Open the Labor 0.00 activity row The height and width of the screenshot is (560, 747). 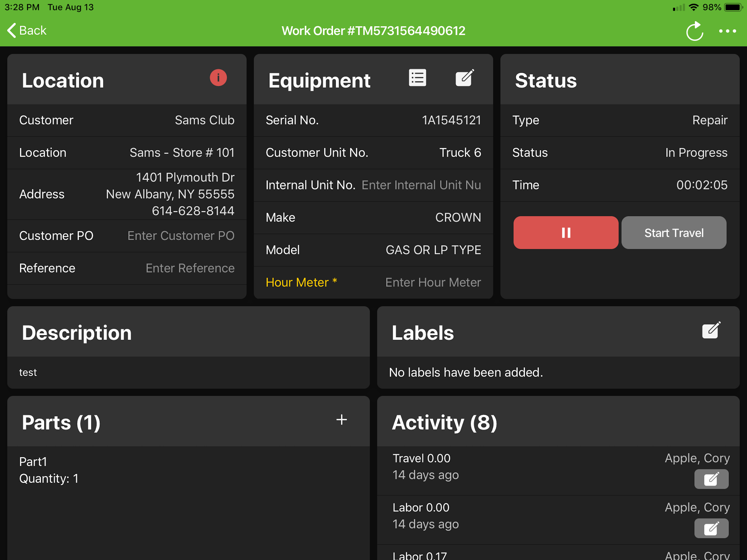(558, 520)
